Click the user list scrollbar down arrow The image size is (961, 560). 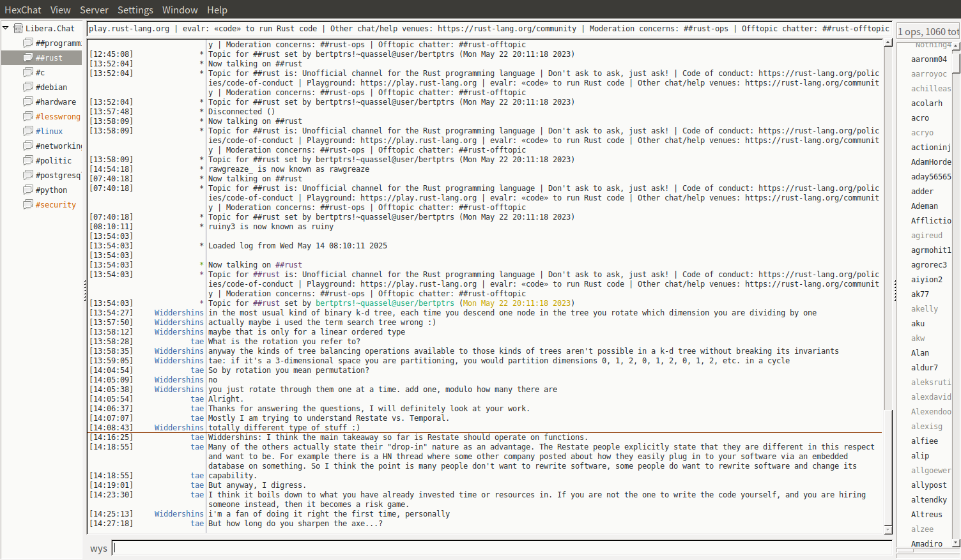956,543
